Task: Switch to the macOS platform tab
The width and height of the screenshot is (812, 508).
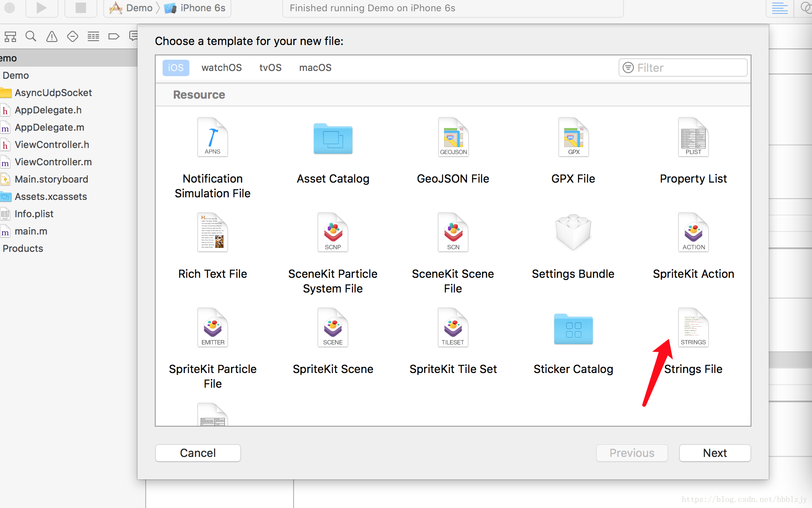Action: tap(315, 68)
